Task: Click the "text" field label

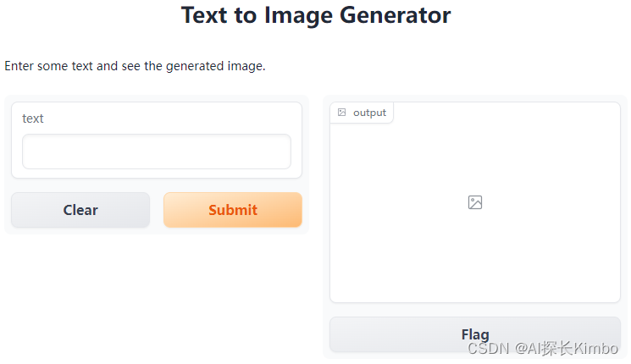Action: 33,119
